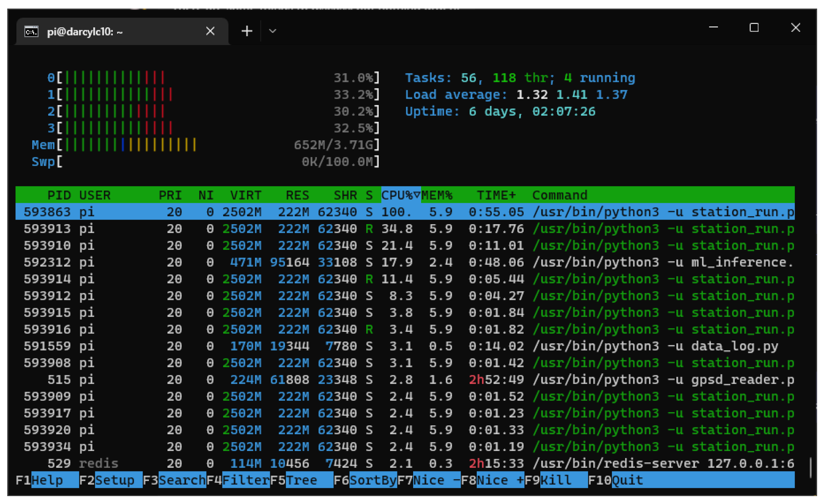
Task: Select the pi@darcylc10 tab
Action: pyautogui.click(x=101, y=32)
